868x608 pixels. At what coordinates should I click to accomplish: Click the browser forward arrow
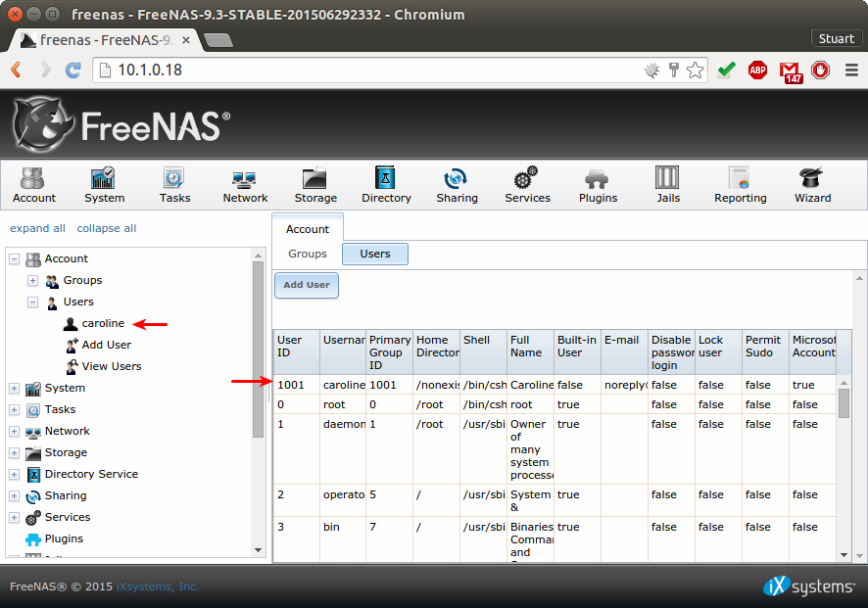click(x=45, y=70)
